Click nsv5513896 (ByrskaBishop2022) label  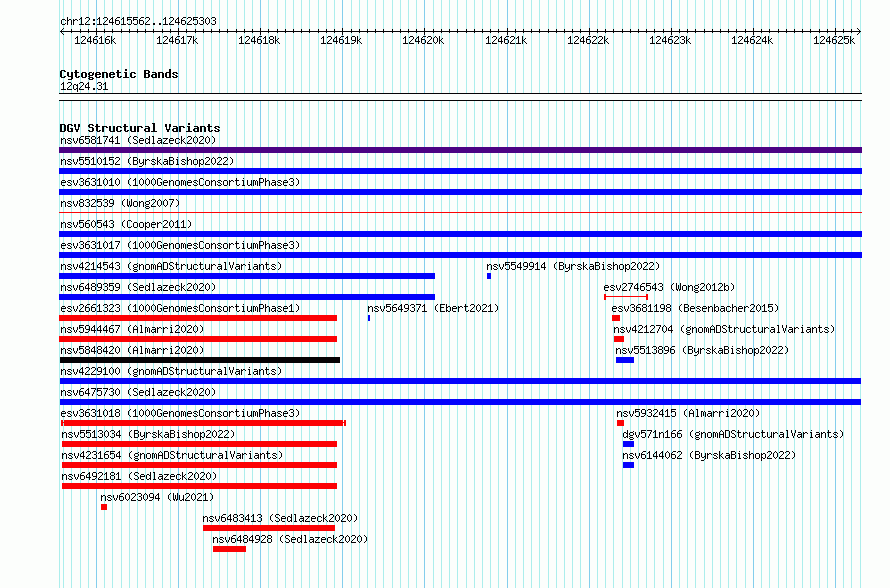pyautogui.click(x=702, y=350)
